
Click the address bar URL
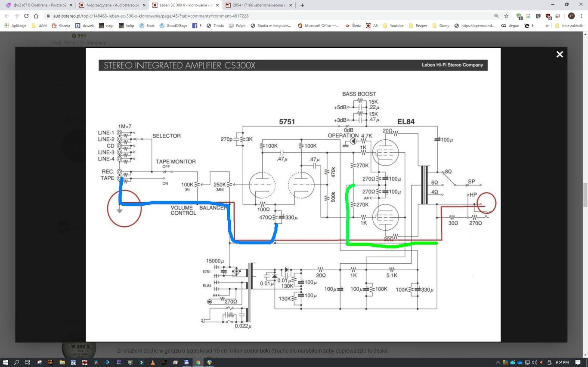pyautogui.click(x=151, y=16)
